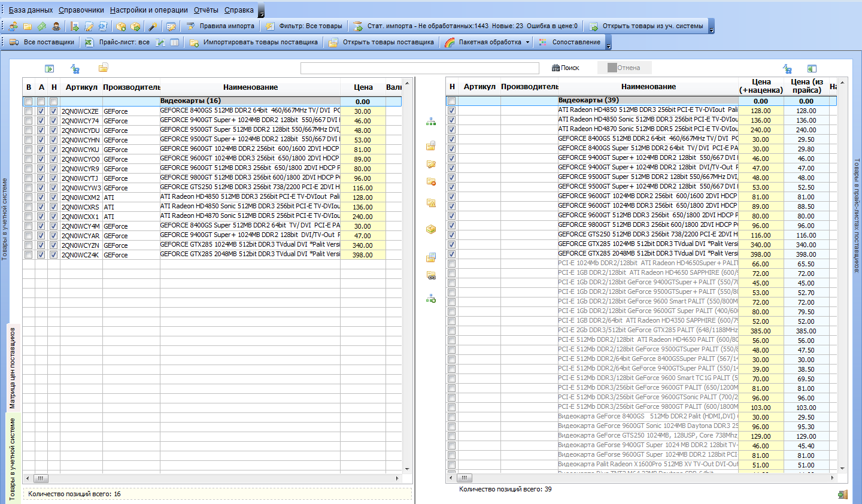Click the chart icon after Прайс-лист: все
The height and width of the screenshot is (504, 862).
160,42
